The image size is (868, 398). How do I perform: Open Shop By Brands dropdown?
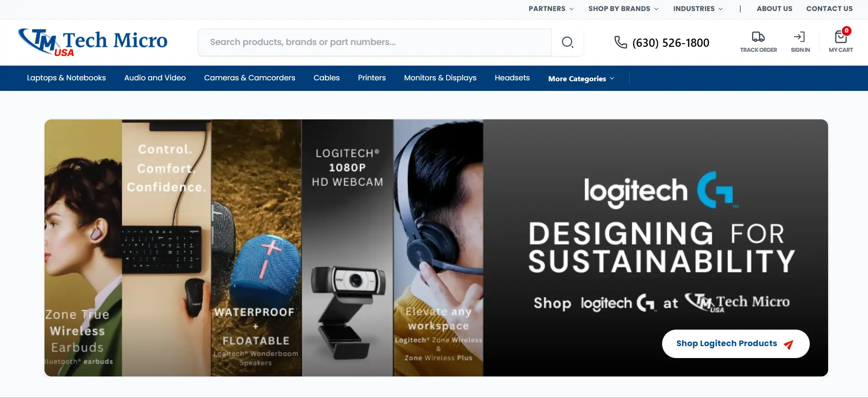point(624,9)
